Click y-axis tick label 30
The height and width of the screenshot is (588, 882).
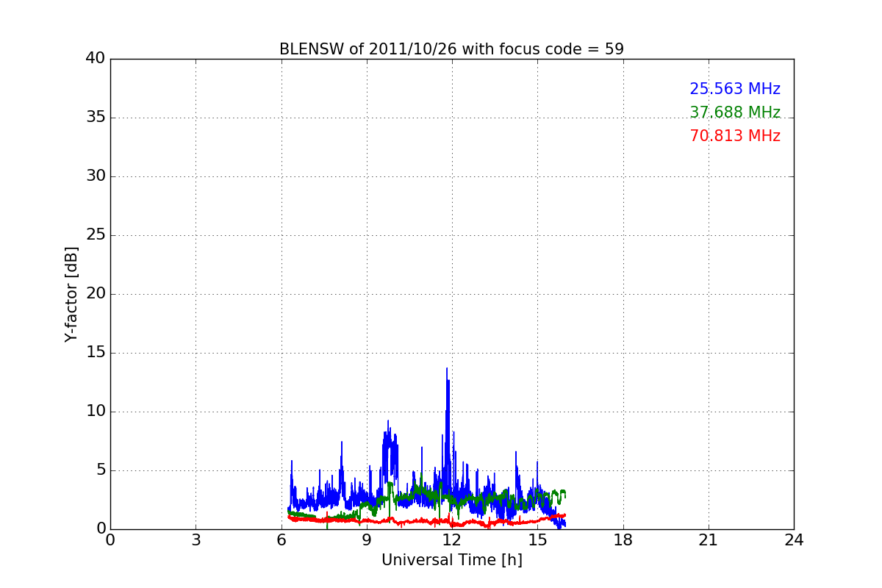coord(95,176)
